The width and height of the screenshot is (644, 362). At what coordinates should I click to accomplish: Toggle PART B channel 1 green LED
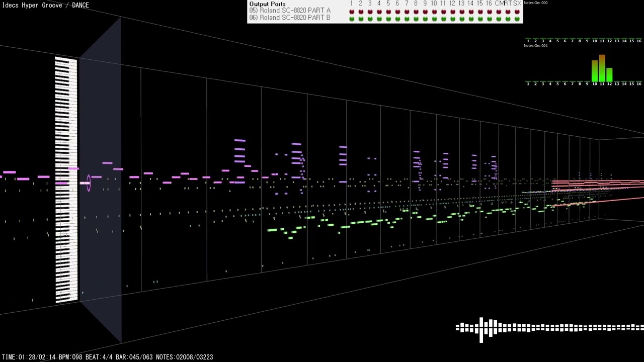(351, 19)
